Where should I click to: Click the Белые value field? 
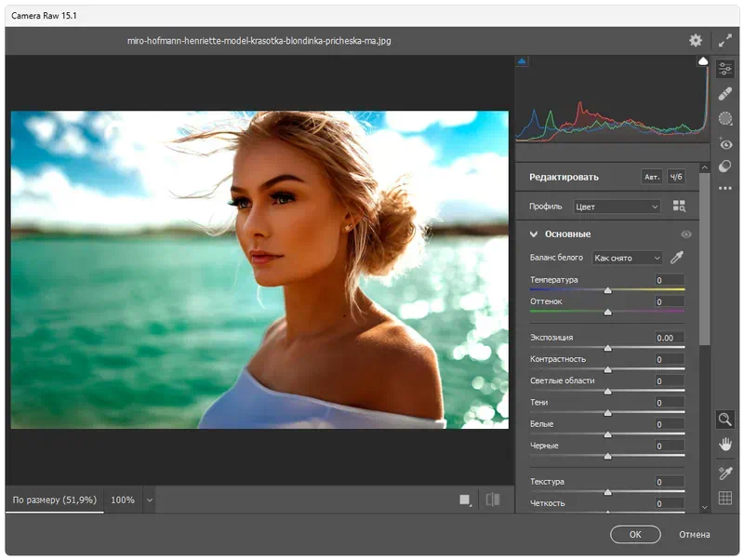click(x=670, y=424)
